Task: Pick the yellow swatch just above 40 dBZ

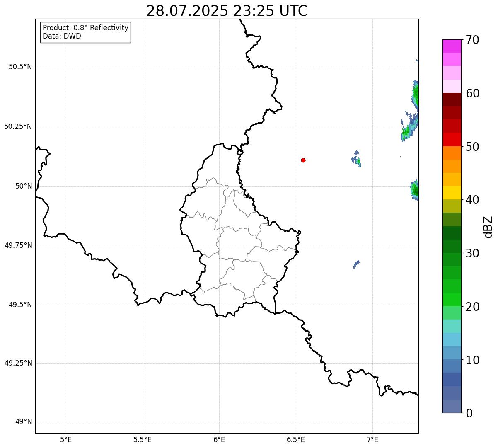Action: point(452,193)
